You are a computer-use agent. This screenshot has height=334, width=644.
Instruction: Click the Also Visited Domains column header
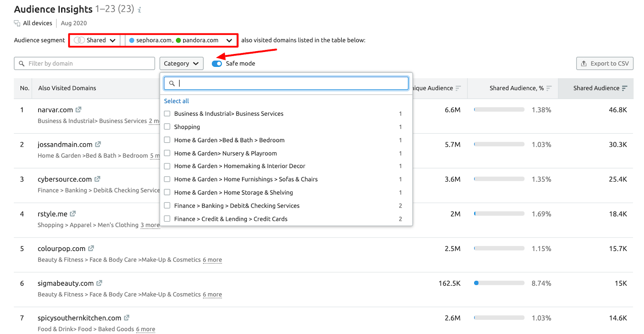pos(67,88)
